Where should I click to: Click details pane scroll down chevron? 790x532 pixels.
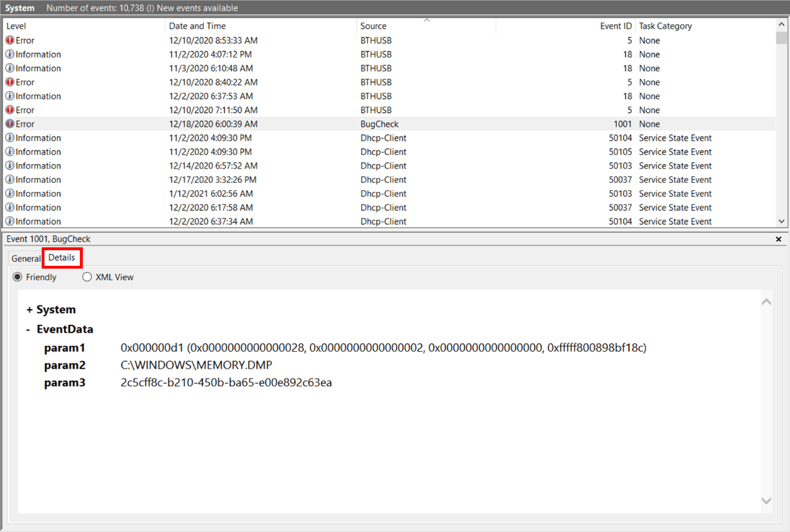point(766,501)
